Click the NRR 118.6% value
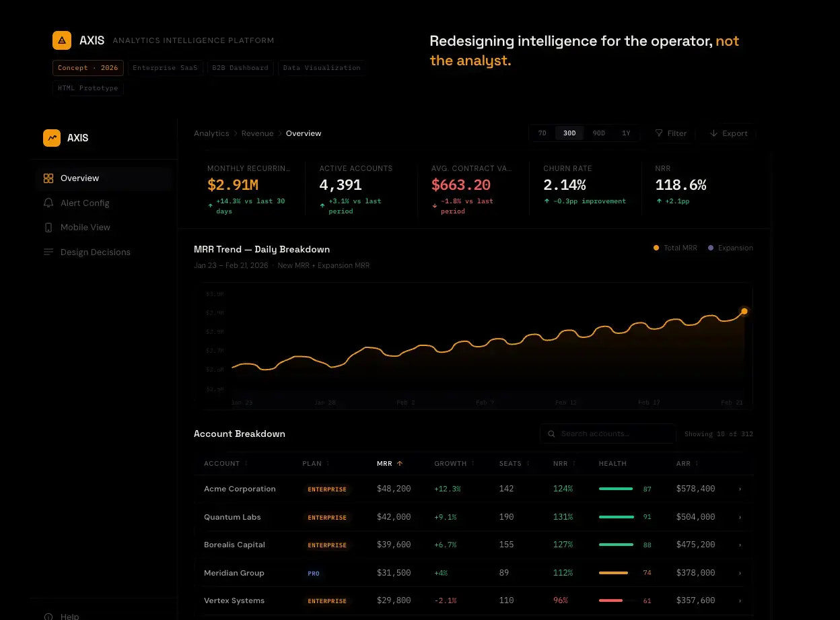840x620 pixels. click(x=681, y=184)
